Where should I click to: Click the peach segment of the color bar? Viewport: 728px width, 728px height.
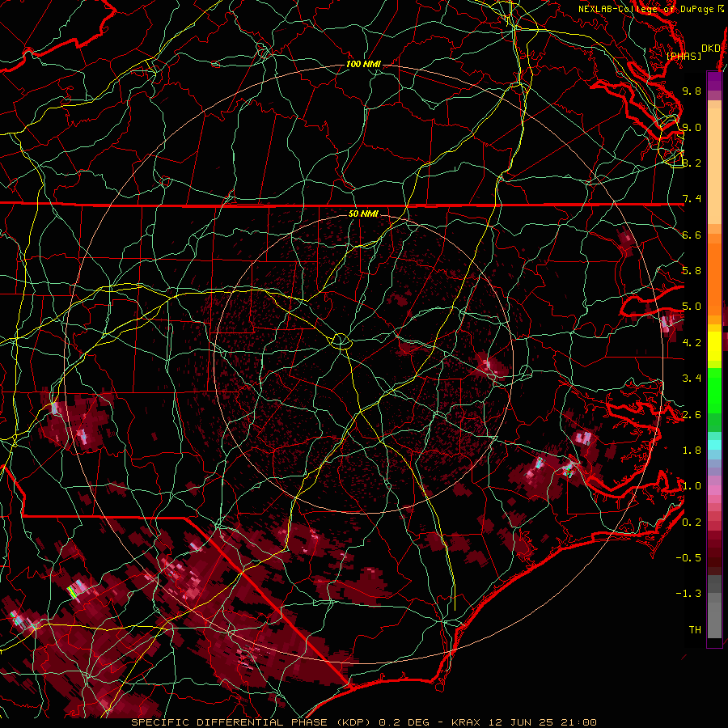714,163
